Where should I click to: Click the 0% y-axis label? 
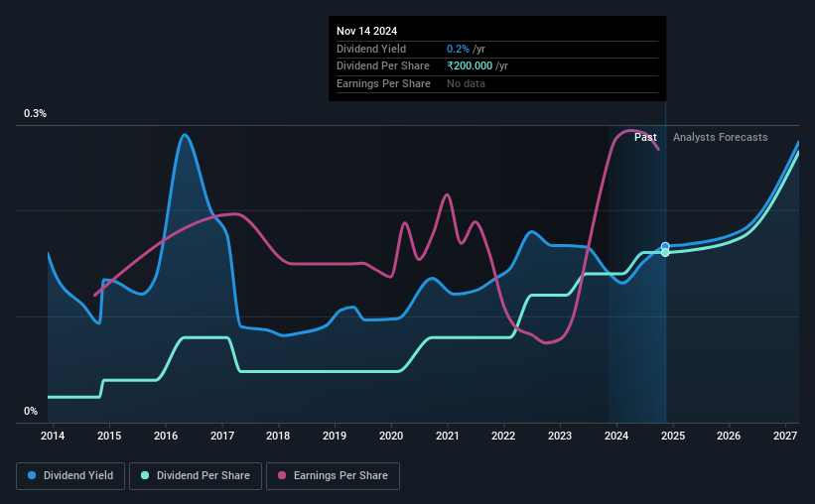point(31,412)
